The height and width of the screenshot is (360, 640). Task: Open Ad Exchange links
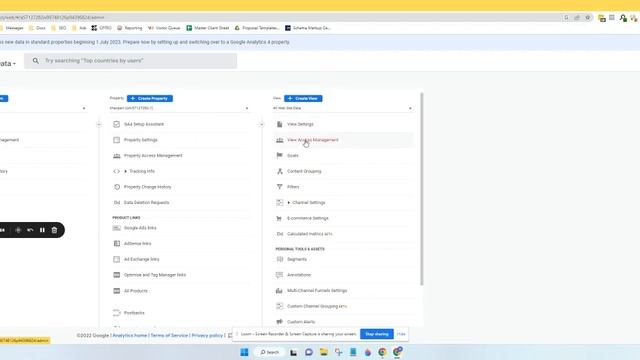coord(142,259)
